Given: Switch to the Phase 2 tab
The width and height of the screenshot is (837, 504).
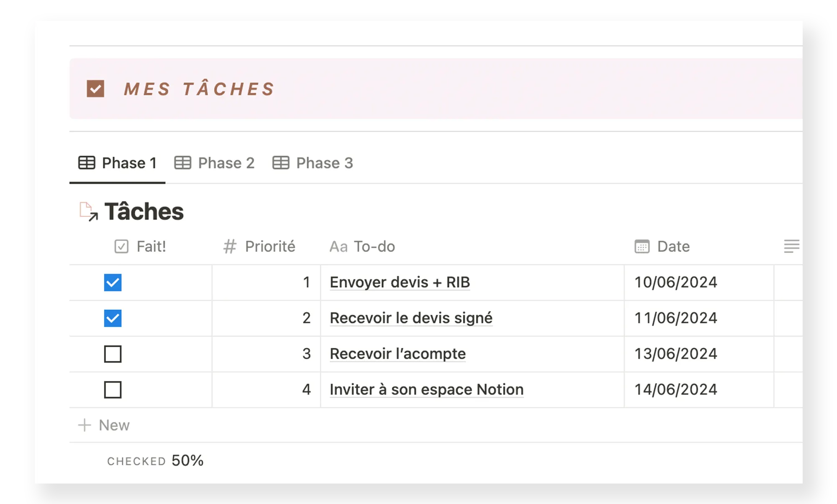Looking at the screenshot, I should click(x=214, y=163).
